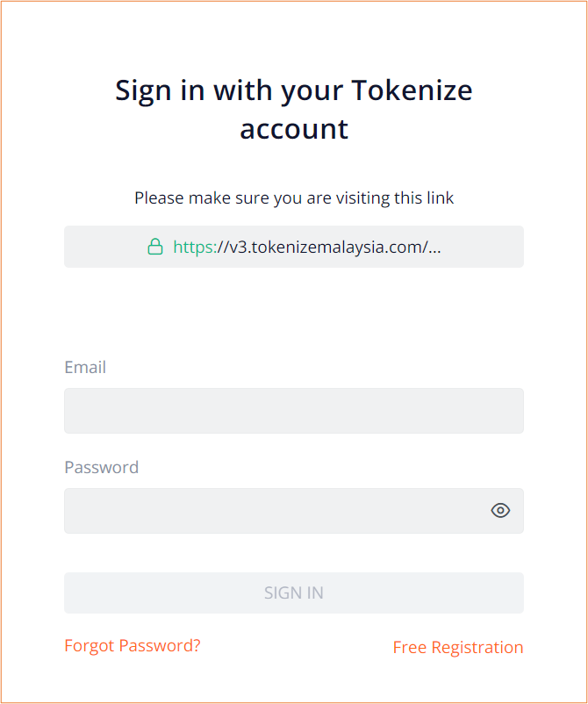The height and width of the screenshot is (704, 588).
Task: Show password with the eye icon
Action: click(x=500, y=511)
